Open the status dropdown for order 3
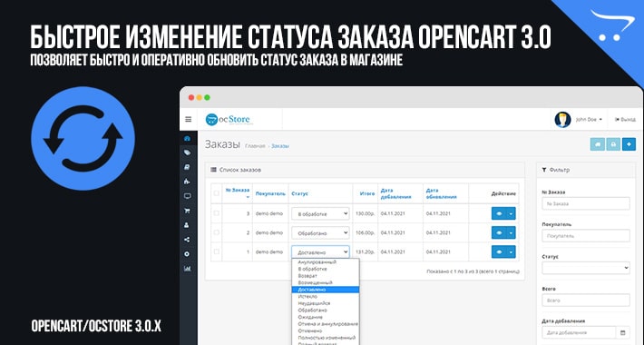 (x=320, y=214)
